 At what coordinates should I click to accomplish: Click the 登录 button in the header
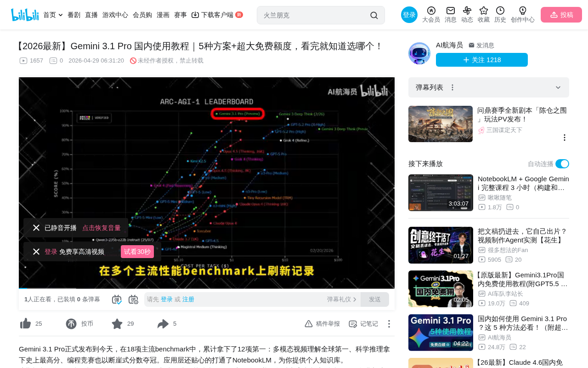[409, 15]
